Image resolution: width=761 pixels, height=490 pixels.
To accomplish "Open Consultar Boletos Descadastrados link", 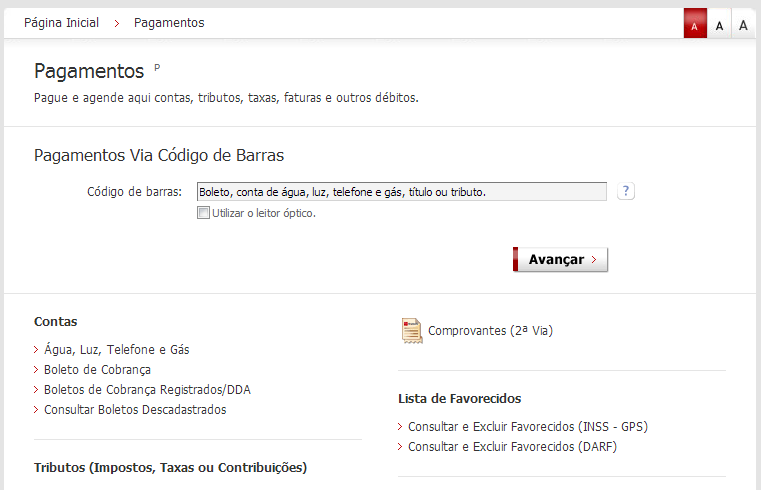I will (135, 410).
